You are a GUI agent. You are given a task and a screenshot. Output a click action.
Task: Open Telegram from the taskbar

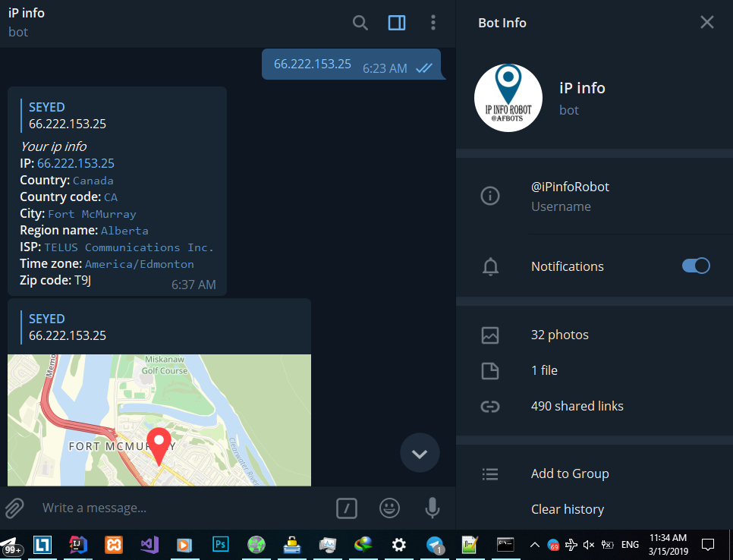coord(435,545)
